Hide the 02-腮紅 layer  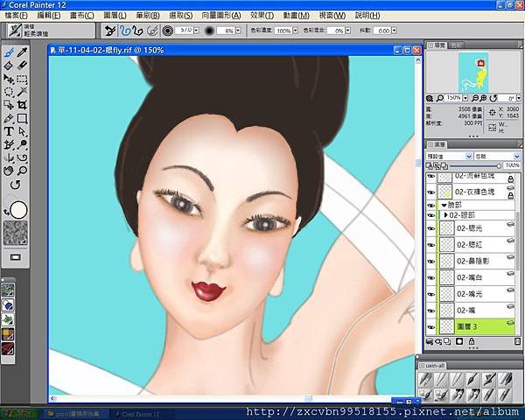[x=431, y=245]
